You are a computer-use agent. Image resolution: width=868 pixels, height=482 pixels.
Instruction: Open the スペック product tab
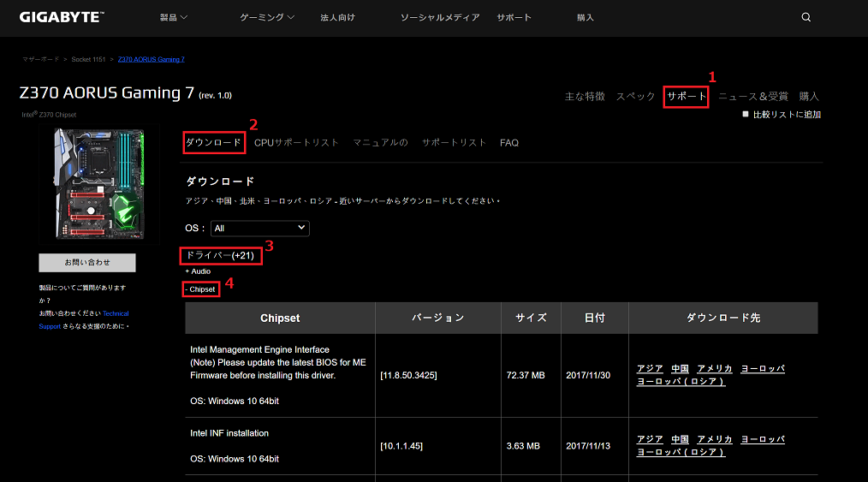coord(635,97)
